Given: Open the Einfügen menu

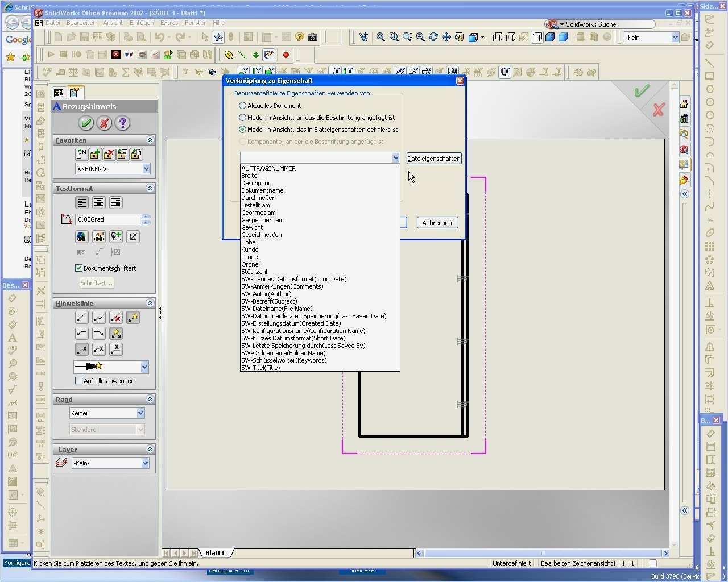Looking at the screenshot, I should click(x=141, y=23).
